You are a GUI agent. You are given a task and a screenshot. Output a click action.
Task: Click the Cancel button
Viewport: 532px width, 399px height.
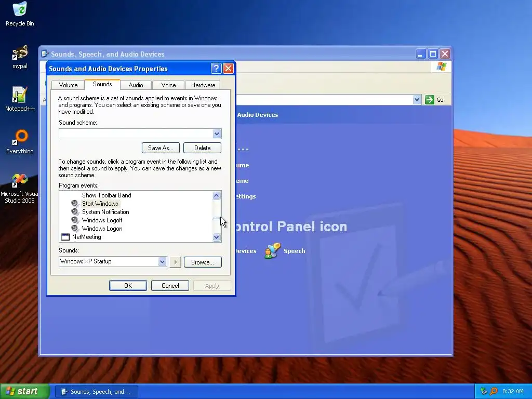pyautogui.click(x=170, y=286)
